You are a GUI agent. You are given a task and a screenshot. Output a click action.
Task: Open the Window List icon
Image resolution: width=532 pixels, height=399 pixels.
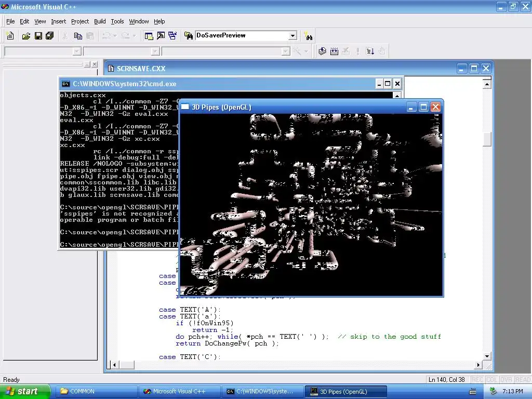pyautogui.click(x=172, y=36)
